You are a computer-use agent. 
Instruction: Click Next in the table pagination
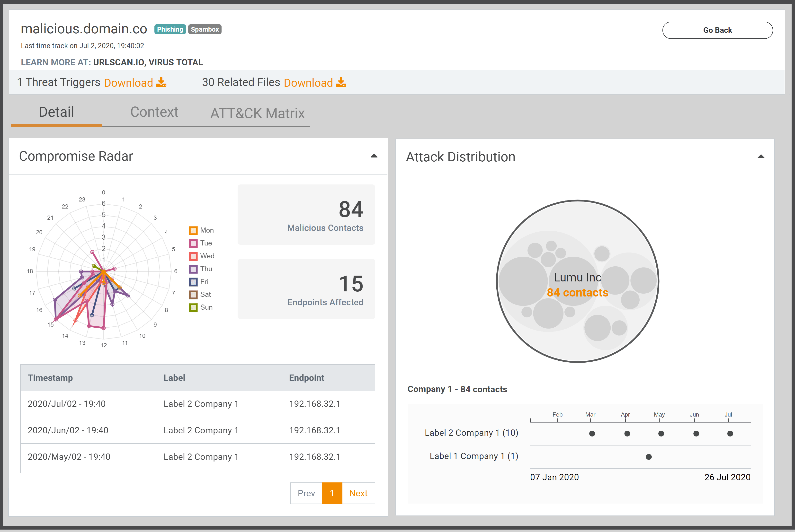click(358, 493)
